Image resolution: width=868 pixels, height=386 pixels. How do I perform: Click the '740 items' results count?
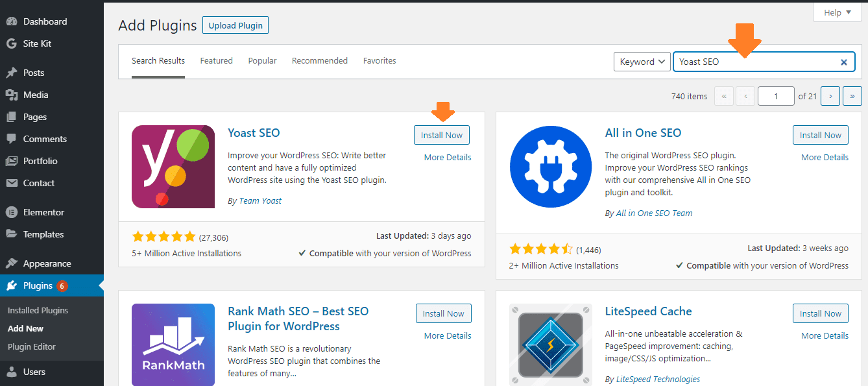click(x=689, y=96)
